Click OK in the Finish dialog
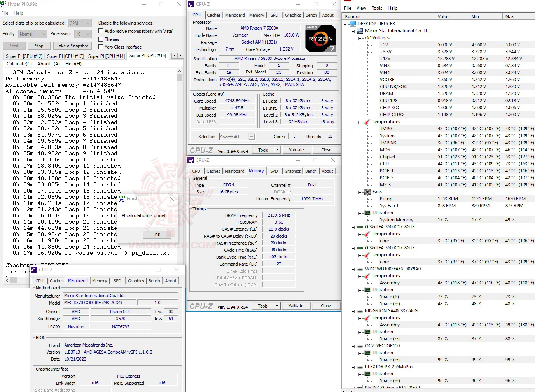This screenshot has height=392, width=535. 157,234
